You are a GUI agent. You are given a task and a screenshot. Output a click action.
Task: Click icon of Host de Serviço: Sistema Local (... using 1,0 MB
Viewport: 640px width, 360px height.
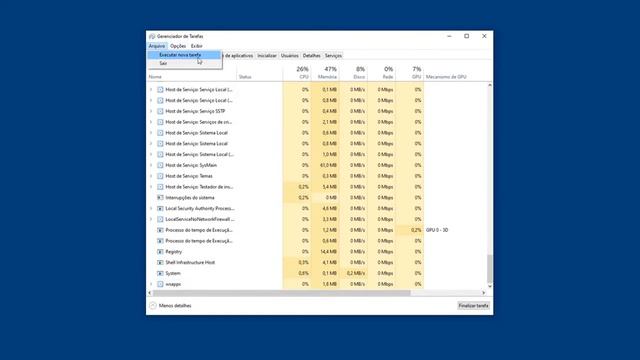pyautogui.click(x=160, y=154)
